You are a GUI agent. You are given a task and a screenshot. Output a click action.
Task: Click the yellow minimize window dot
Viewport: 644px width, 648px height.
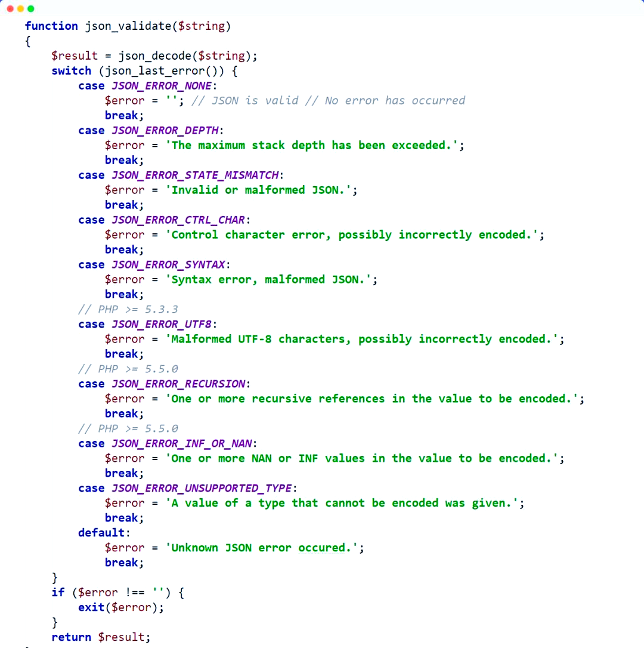point(21,9)
